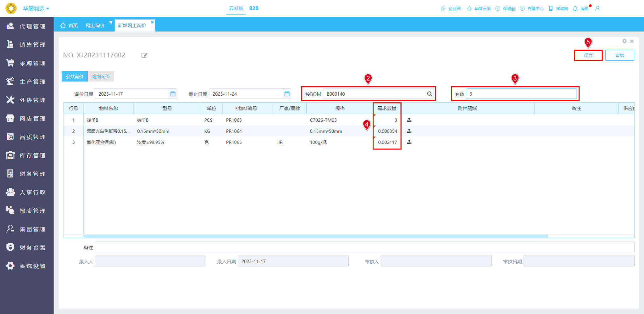Click the horizontal table scrollbar

pyautogui.click(x=316, y=236)
